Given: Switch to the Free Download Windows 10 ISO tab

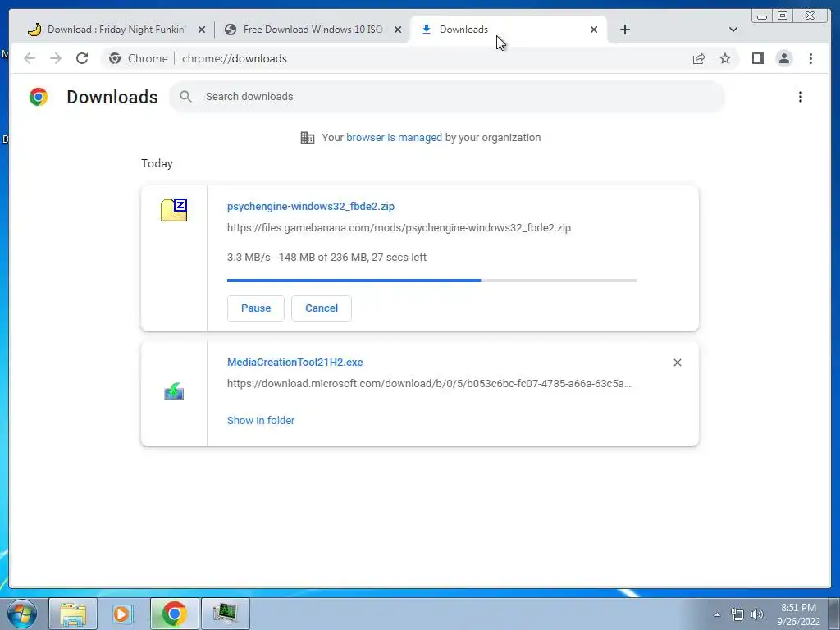Looking at the screenshot, I should tap(313, 30).
